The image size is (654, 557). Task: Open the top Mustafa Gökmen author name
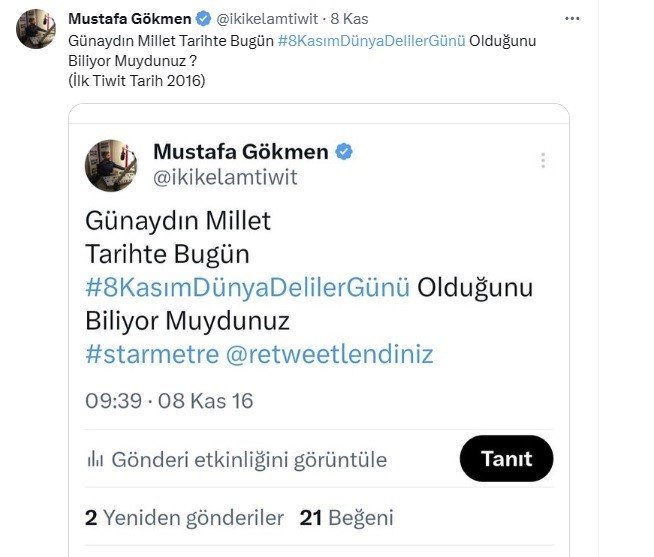point(129,19)
